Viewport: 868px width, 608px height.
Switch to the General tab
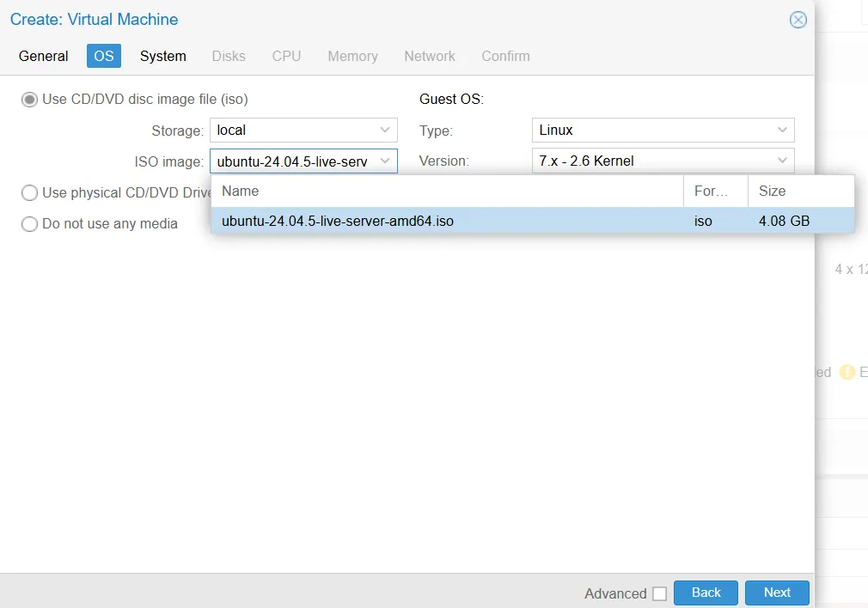[43, 56]
